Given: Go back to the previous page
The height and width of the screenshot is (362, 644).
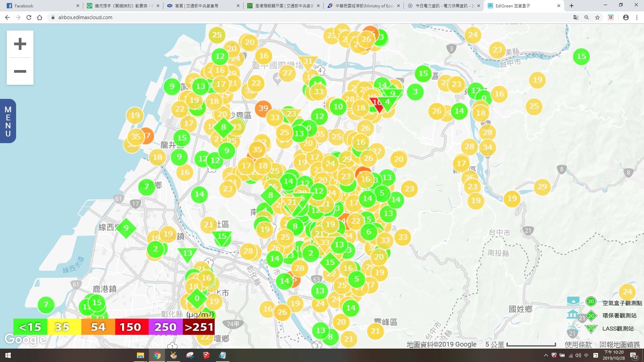Looking at the screenshot, I should click(x=7, y=17).
